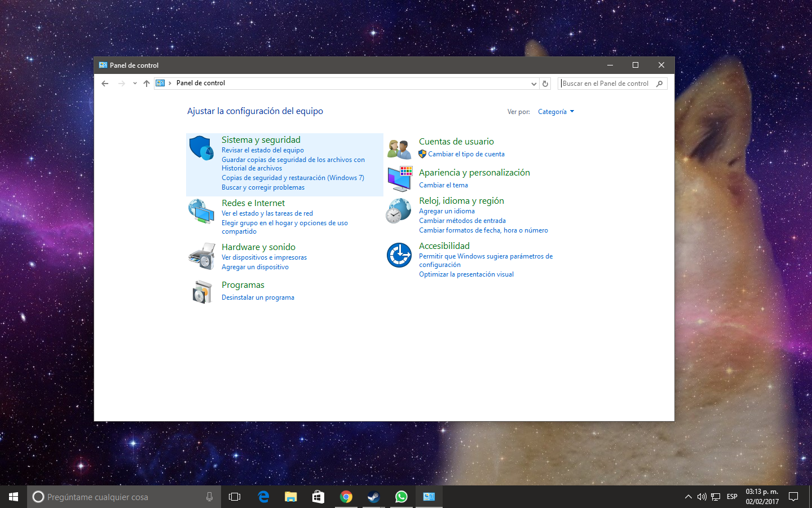812x508 pixels.
Task: Click Agregar un idioma
Action: [447, 211]
